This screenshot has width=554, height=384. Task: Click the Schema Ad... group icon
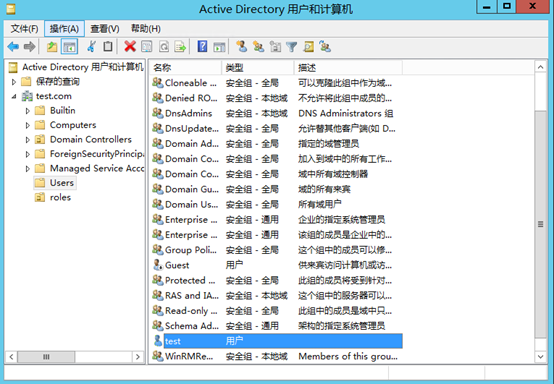tap(158, 325)
